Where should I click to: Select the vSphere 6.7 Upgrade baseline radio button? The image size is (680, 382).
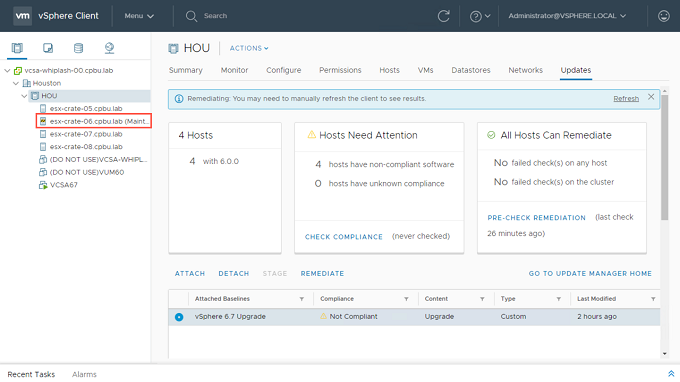(179, 317)
